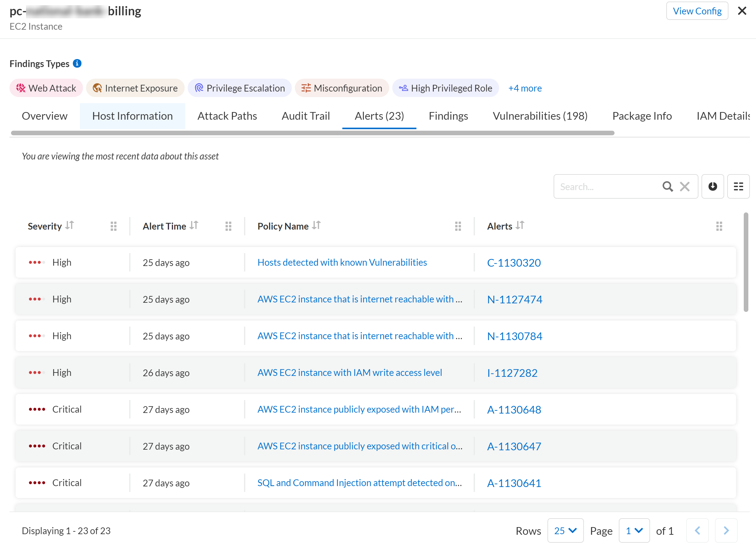Open the Audit Trail tab
The image size is (756, 547).
[x=306, y=116]
